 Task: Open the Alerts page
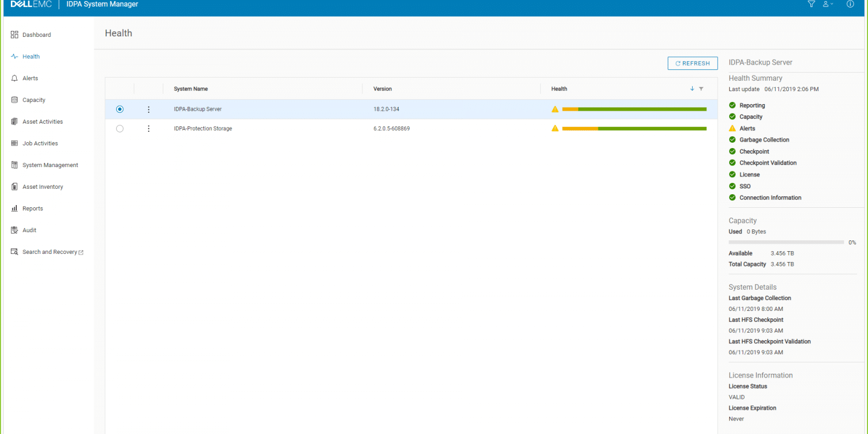[30, 78]
